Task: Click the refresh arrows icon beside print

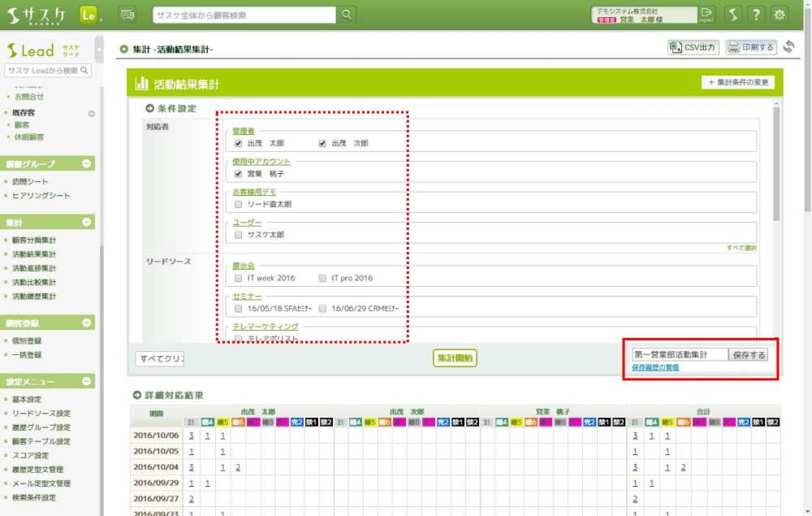Action: coord(788,47)
